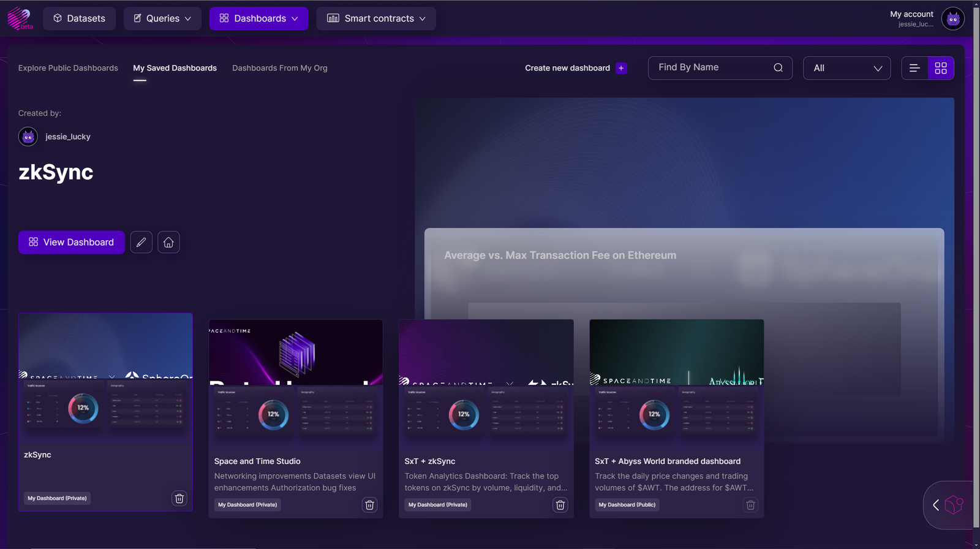Click the Networking improvements description text
The height and width of the screenshot is (549, 980).
[295, 482]
